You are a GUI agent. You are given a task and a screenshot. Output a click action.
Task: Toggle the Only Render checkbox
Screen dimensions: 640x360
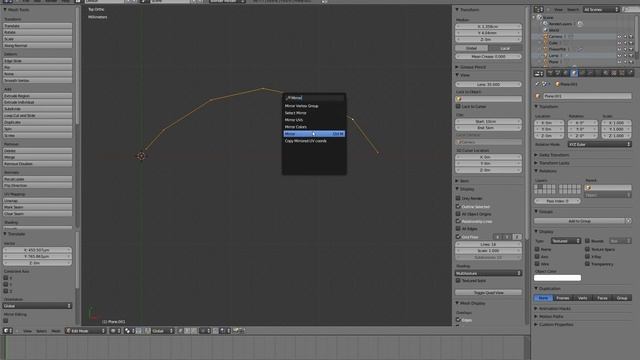458,198
